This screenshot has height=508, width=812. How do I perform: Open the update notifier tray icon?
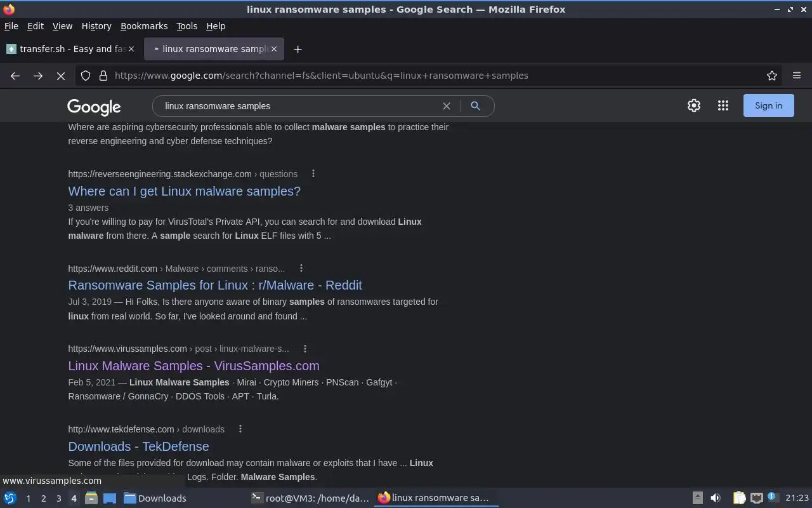coord(773,497)
